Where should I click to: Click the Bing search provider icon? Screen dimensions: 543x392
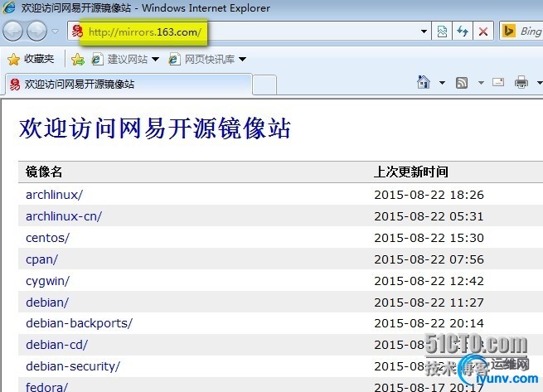point(508,31)
